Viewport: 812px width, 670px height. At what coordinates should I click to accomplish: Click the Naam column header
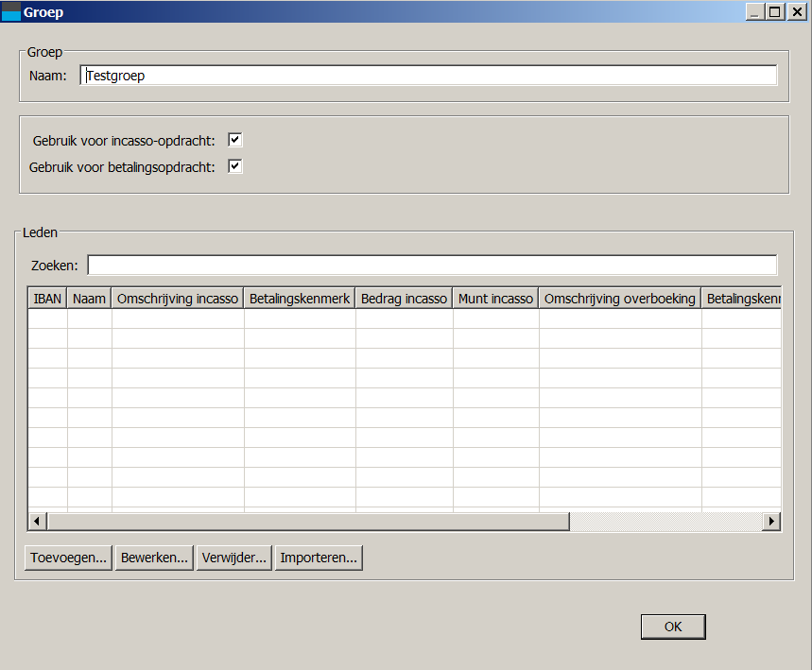point(89,299)
